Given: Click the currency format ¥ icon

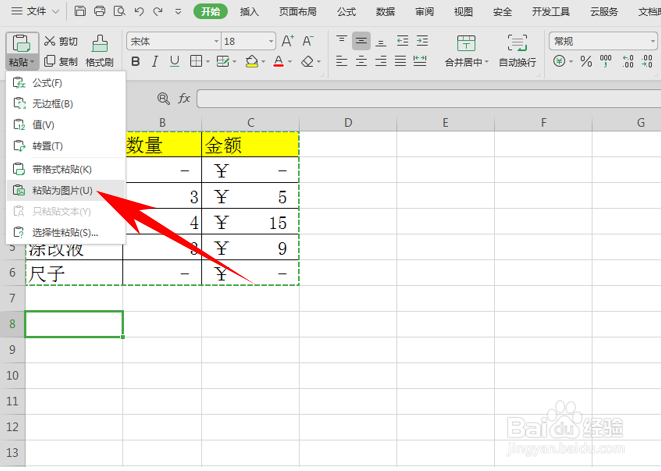Looking at the screenshot, I should pos(559,62).
